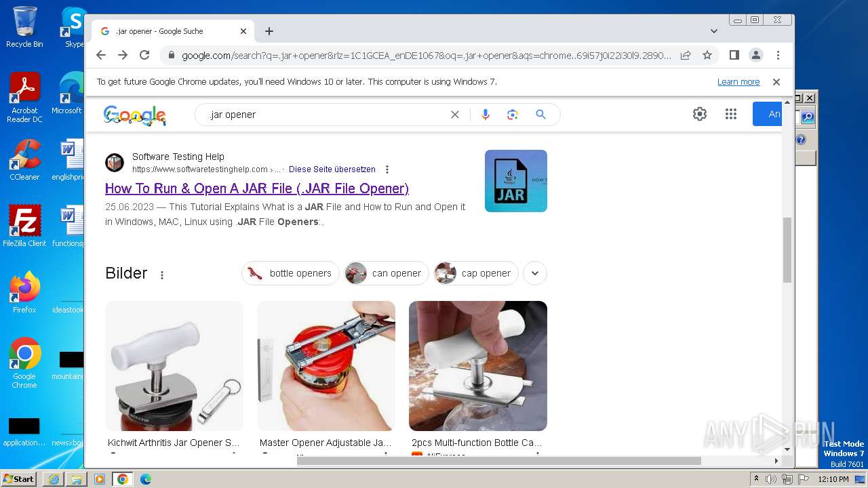Click the vertical page scrollbar thumb
The image size is (868, 488).
(x=787, y=249)
